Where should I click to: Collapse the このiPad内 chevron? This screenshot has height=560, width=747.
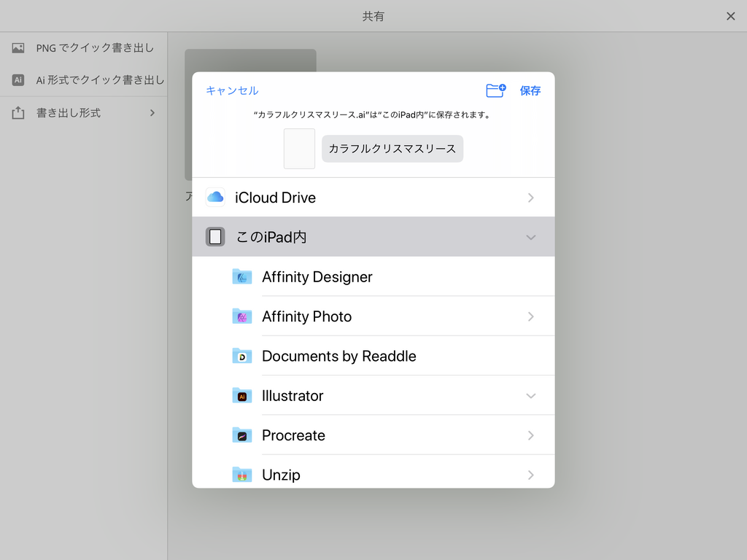[x=531, y=237]
